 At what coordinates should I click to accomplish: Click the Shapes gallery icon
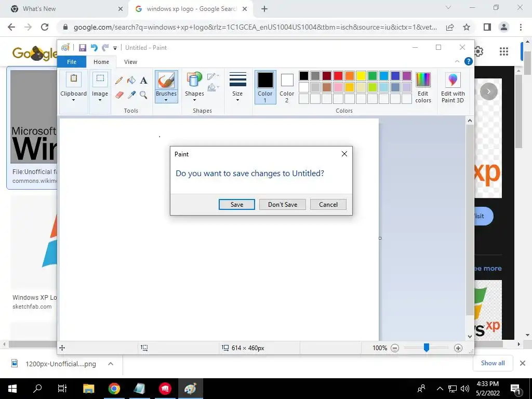(194, 81)
